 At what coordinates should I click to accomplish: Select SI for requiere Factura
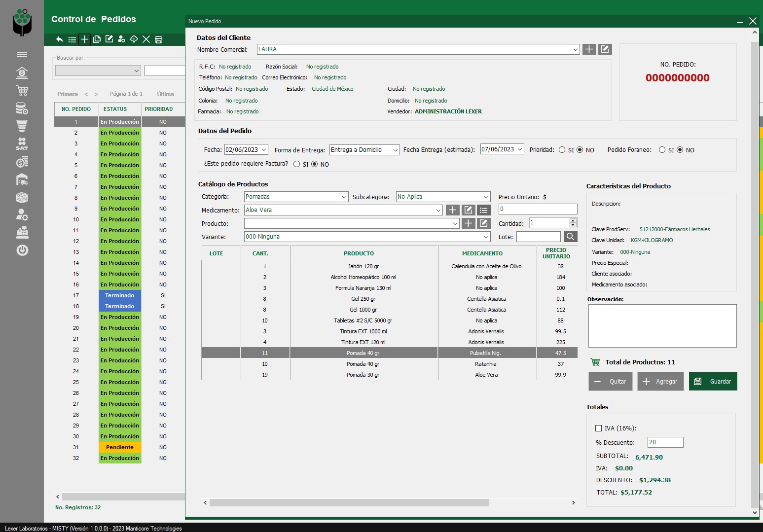point(296,164)
